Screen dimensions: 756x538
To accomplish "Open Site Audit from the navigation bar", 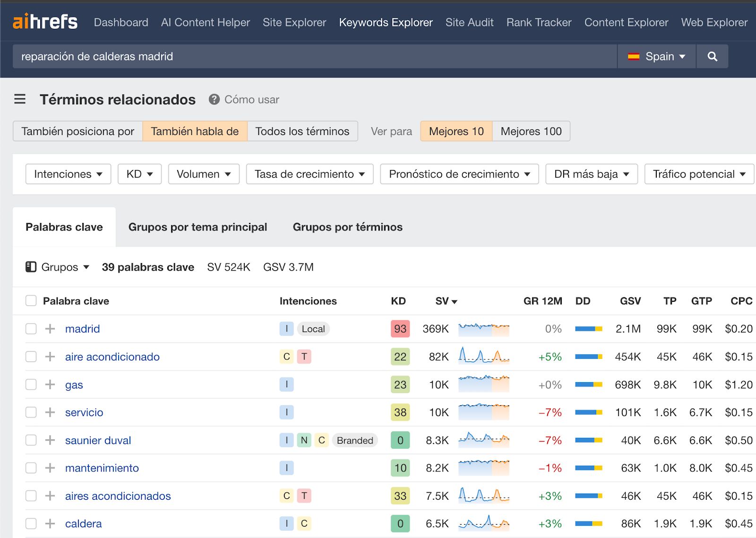I will (x=469, y=22).
